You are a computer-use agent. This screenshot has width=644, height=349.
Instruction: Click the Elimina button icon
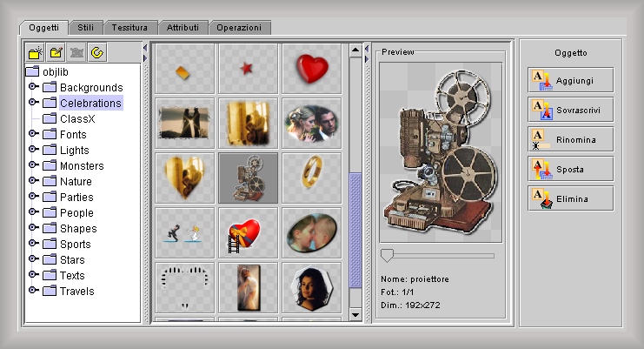click(541, 198)
